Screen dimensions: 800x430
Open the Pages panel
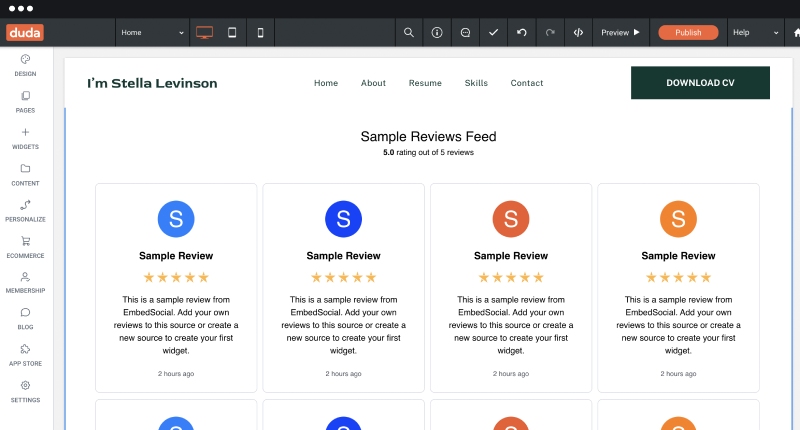(25, 102)
